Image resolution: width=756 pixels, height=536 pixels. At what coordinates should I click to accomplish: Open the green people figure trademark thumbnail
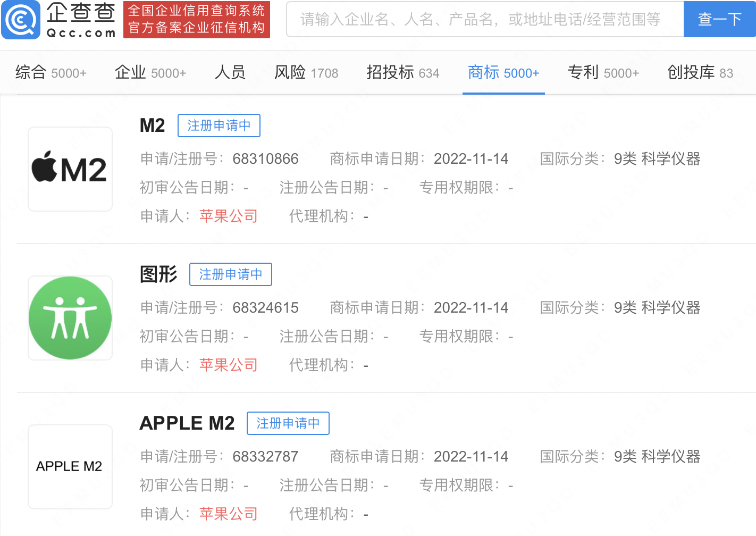70,318
